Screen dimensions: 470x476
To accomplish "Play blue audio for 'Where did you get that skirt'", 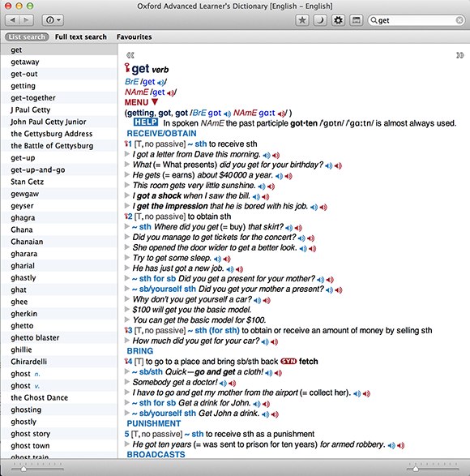I will [288, 228].
